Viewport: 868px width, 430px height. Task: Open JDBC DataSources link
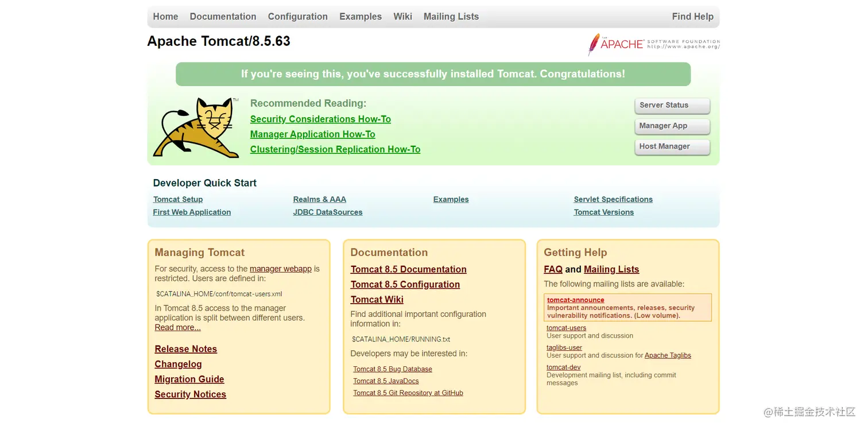click(328, 212)
